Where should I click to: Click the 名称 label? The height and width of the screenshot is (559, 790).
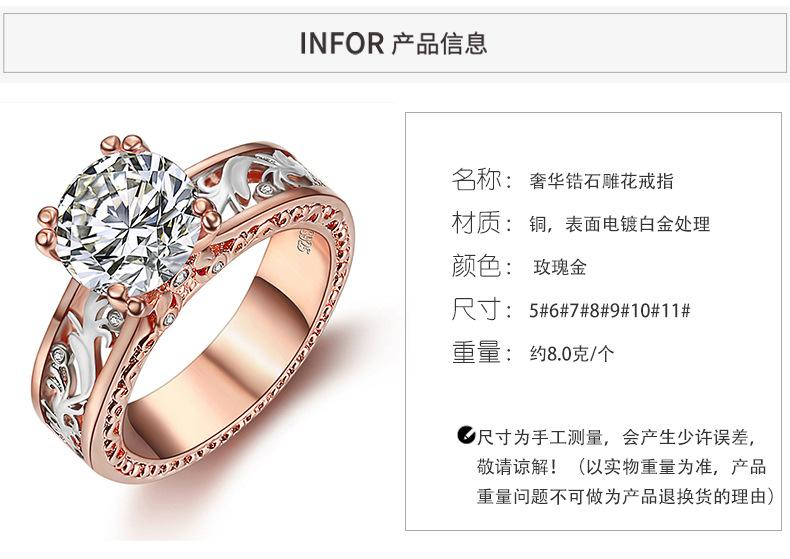coord(482,179)
